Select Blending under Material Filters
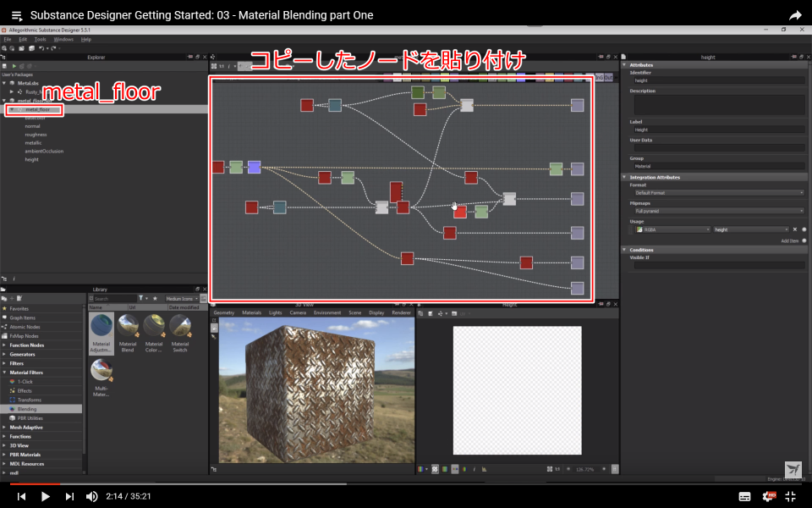Image resolution: width=812 pixels, height=508 pixels. (27, 409)
